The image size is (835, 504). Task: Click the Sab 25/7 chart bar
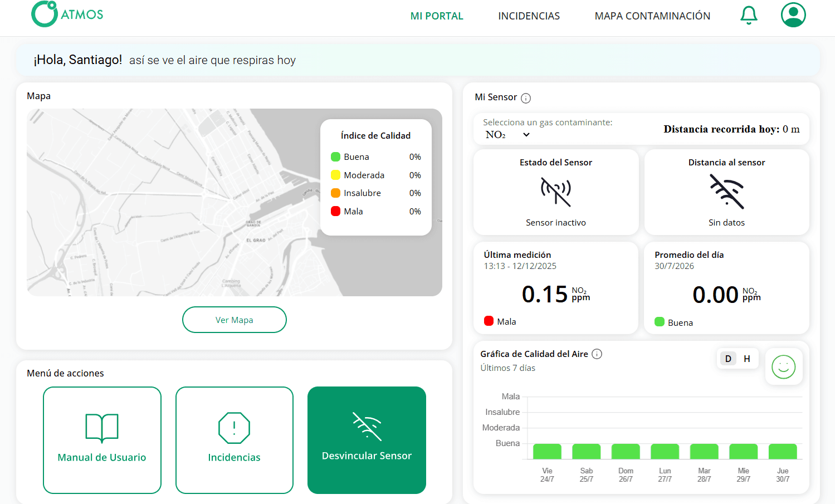click(x=586, y=451)
